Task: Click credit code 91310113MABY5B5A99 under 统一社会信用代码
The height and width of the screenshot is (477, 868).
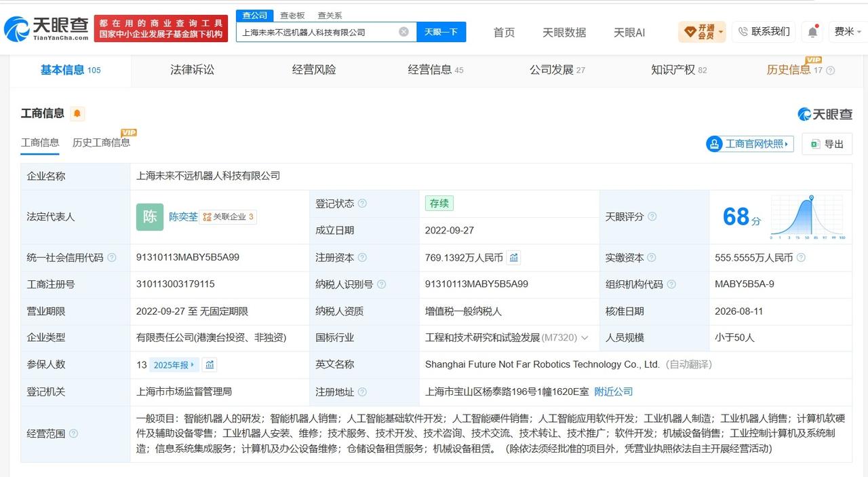Action: point(188,258)
